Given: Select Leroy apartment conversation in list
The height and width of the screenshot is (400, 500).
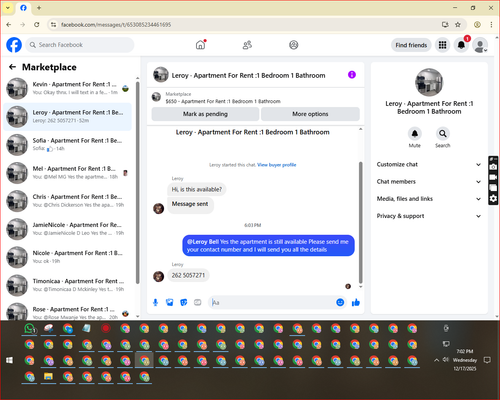Looking at the screenshot, I should pos(68,117).
